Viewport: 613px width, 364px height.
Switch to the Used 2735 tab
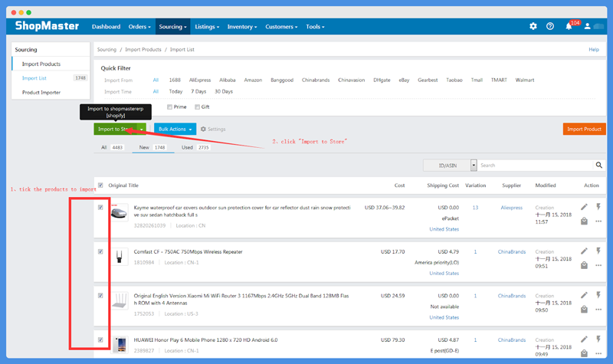pyautogui.click(x=195, y=147)
